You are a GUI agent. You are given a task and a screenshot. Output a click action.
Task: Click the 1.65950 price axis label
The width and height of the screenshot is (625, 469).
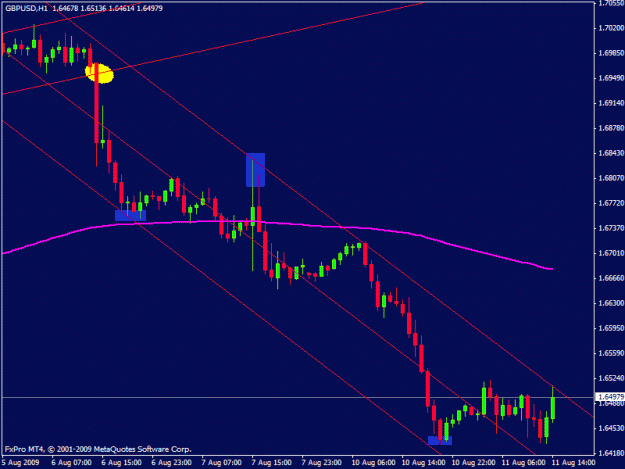click(x=611, y=328)
